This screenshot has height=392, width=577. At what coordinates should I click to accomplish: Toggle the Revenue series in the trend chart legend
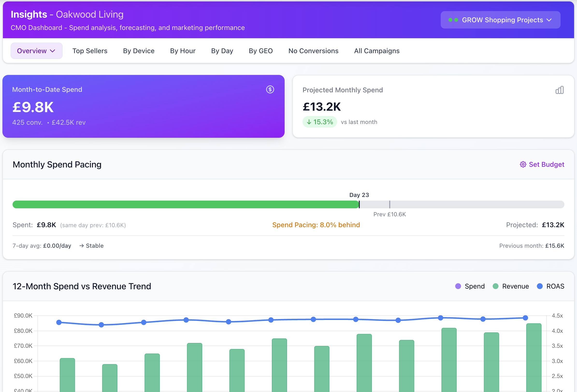pyautogui.click(x=511, y=286)
